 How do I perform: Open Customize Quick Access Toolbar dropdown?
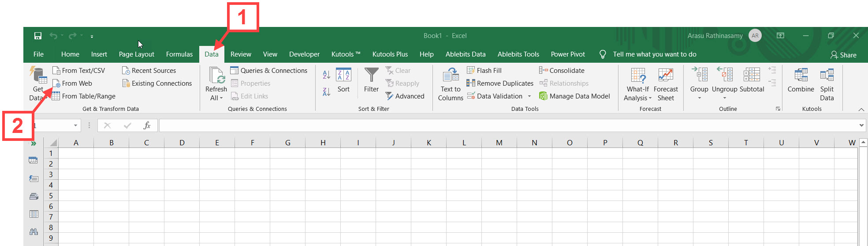point(92,36)
